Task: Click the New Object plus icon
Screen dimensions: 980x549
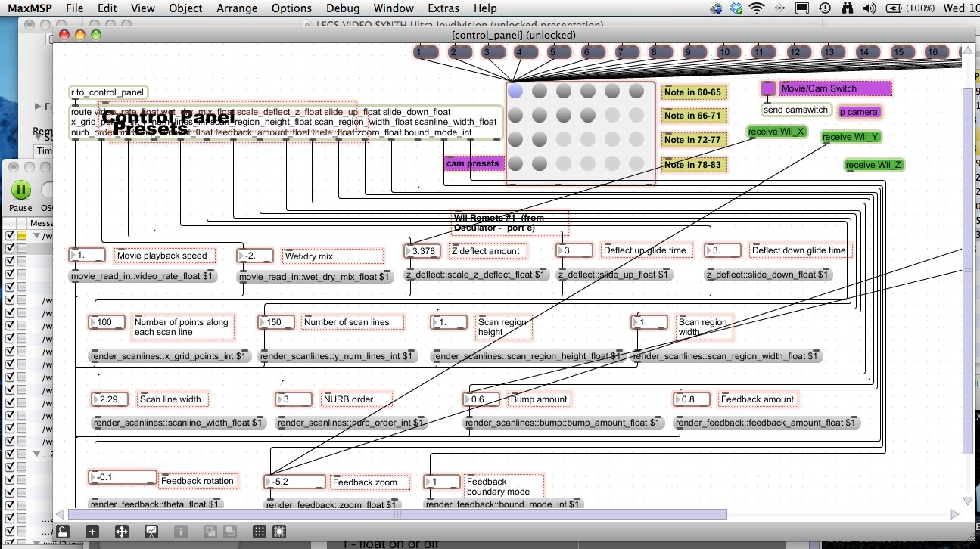Action: 92,532
